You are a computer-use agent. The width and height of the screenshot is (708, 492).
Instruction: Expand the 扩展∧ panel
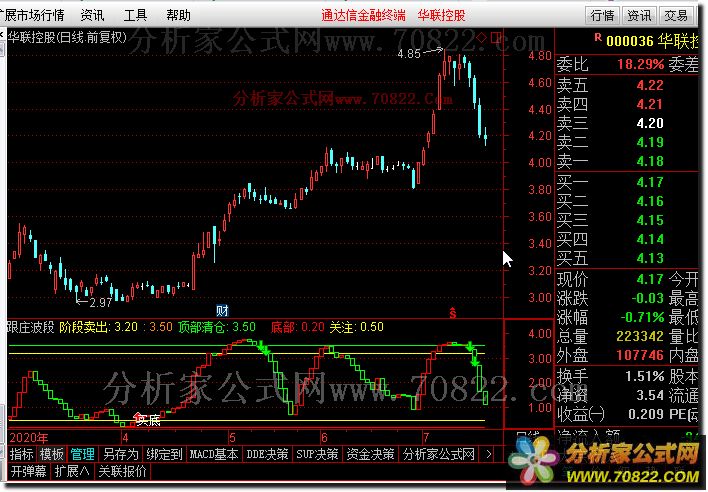pos(72,471)
